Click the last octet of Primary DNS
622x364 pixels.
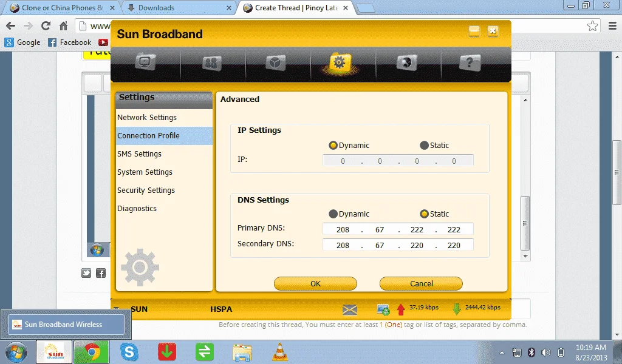pyautogui.click(x=454, y=230)
